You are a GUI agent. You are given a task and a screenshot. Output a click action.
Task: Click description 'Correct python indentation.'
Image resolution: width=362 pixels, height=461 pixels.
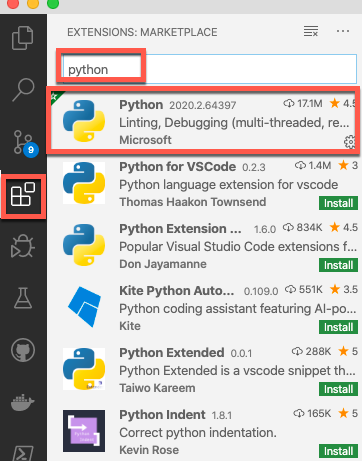pyautogui.click(x=198, y=432)
